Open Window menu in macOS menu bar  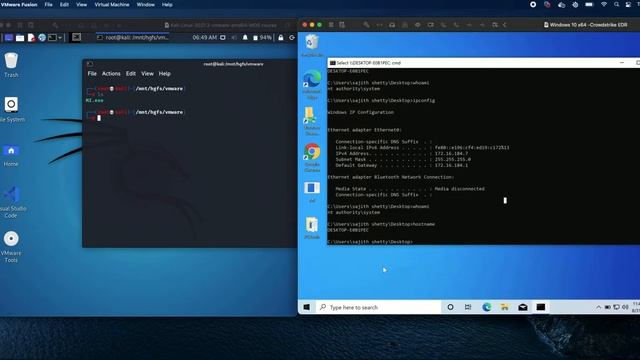click(x=145, y=4)
